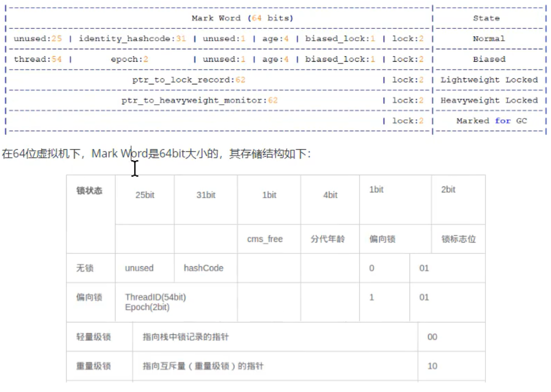Viewport: 551px width, 392px height.
Task: Click 'biased_lock:1' in the Biased row
Action: [340, 59]
